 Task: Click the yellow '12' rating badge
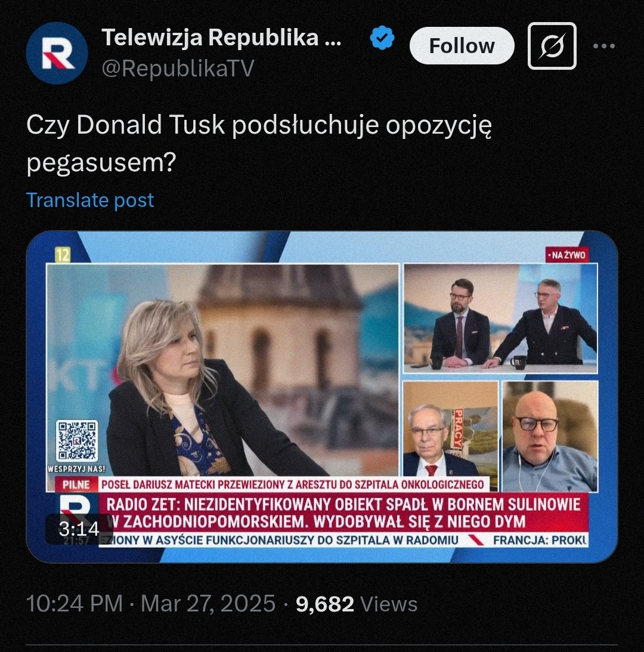(x=63, y=255)
